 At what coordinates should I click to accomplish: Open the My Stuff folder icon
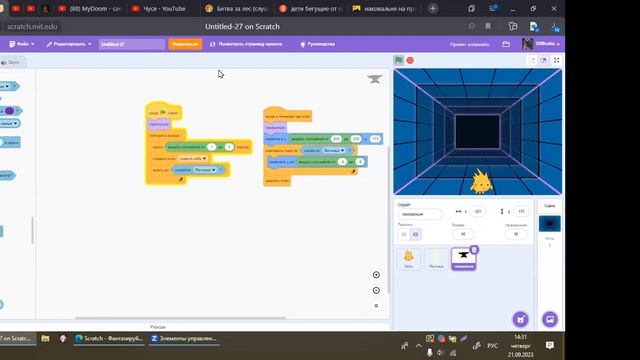click(506, 44)
